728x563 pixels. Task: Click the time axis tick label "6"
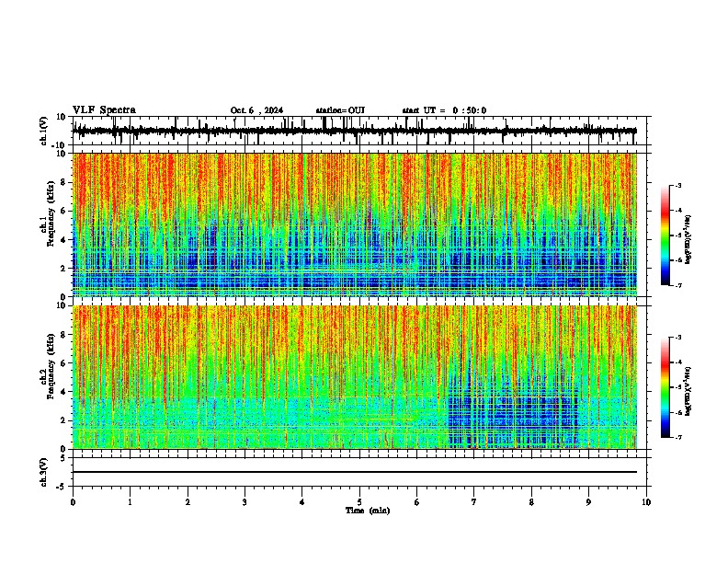pos(417,502)
